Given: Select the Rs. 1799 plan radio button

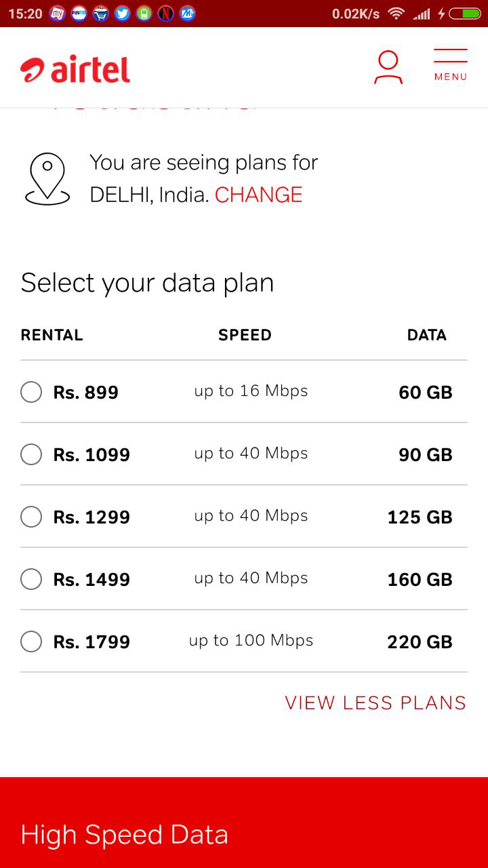Looking at the screenshot, I should [x=31, y=642].
